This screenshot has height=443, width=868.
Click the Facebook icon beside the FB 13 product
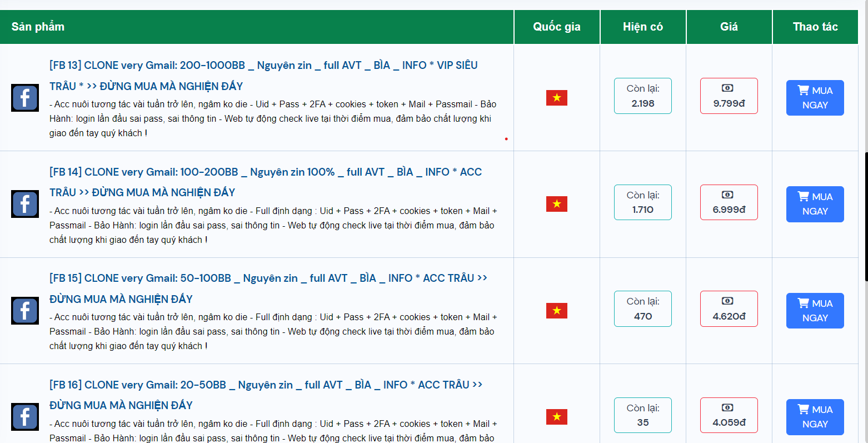[25, 98]
